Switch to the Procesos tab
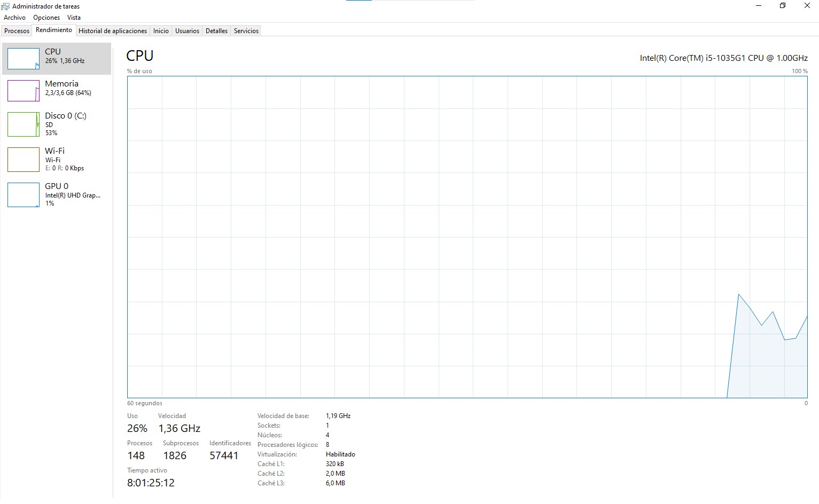Viewport: 819px width, 504px height. coord(17,31)
